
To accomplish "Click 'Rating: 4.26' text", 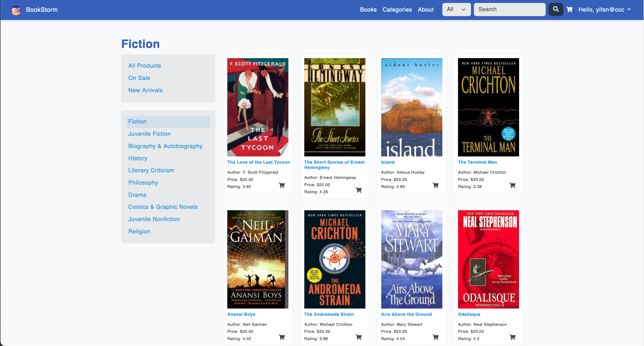I will click(x=316, y=192).
